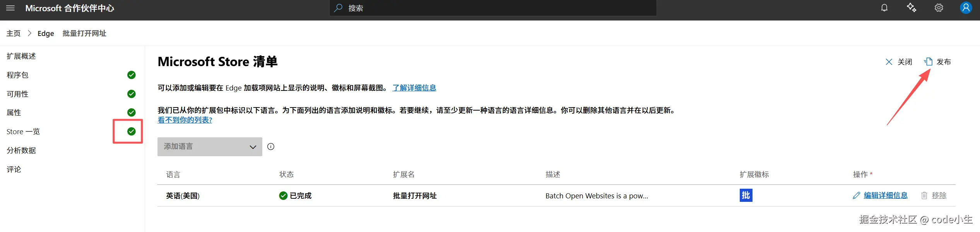The width and height of the screenshot is (980, 232).
Task: Click the search magnifier icon
Action: click(339, 8)
